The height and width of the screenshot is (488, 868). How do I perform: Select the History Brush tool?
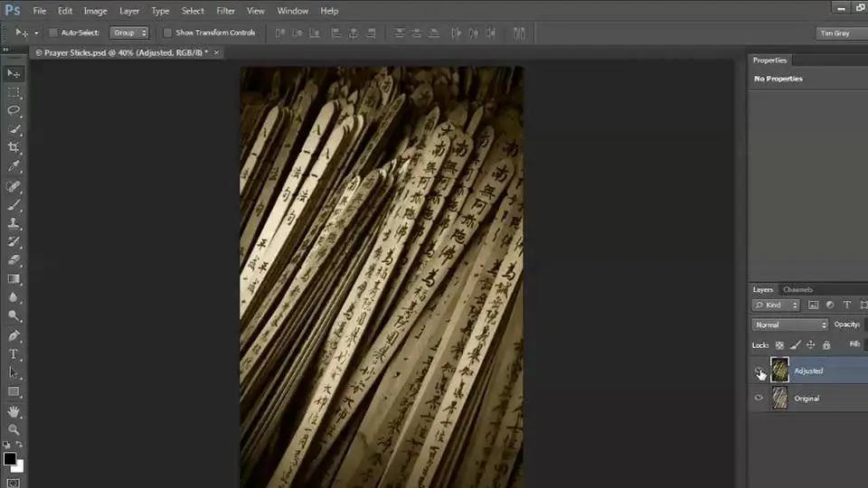pos(14,242)
